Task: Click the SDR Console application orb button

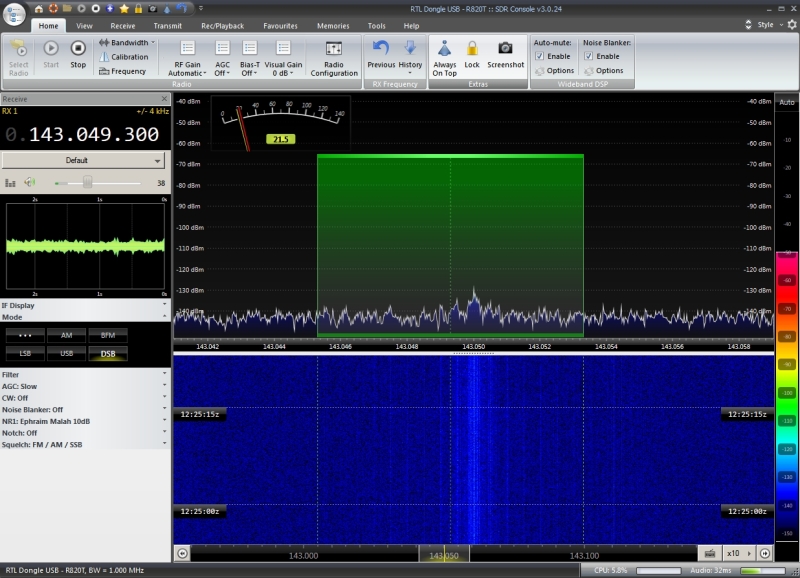Action: [x=14, y=14]
